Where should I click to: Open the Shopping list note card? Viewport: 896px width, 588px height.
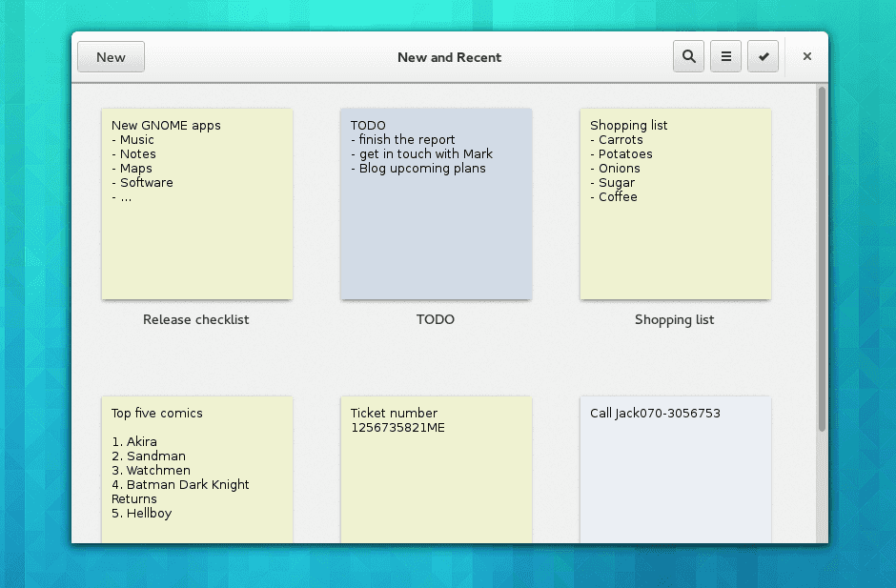click(x=676, y=204)
